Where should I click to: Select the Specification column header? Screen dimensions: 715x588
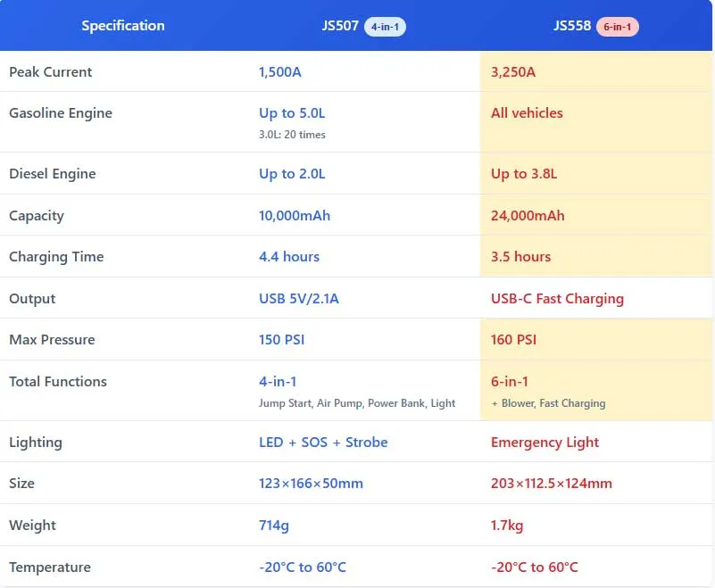coord(123,26)
